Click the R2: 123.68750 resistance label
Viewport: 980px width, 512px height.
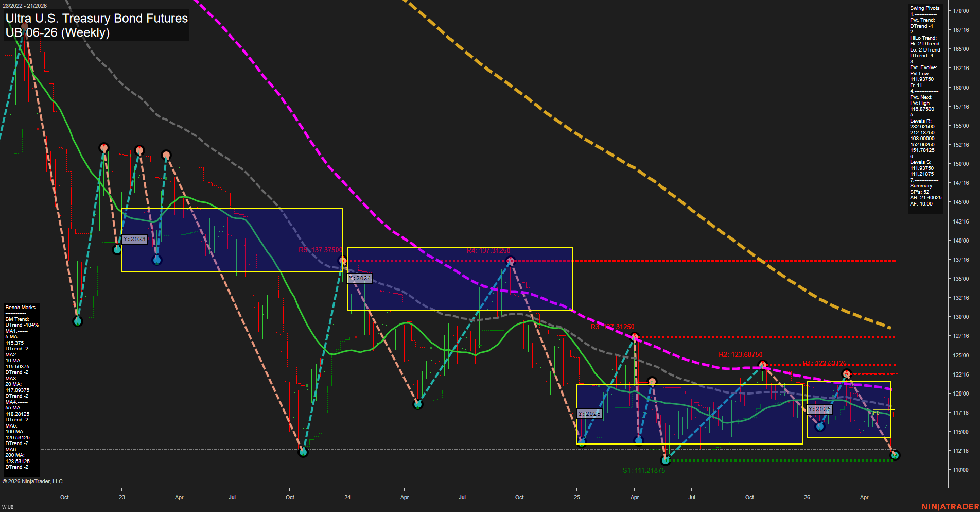[x=741, y=354]
